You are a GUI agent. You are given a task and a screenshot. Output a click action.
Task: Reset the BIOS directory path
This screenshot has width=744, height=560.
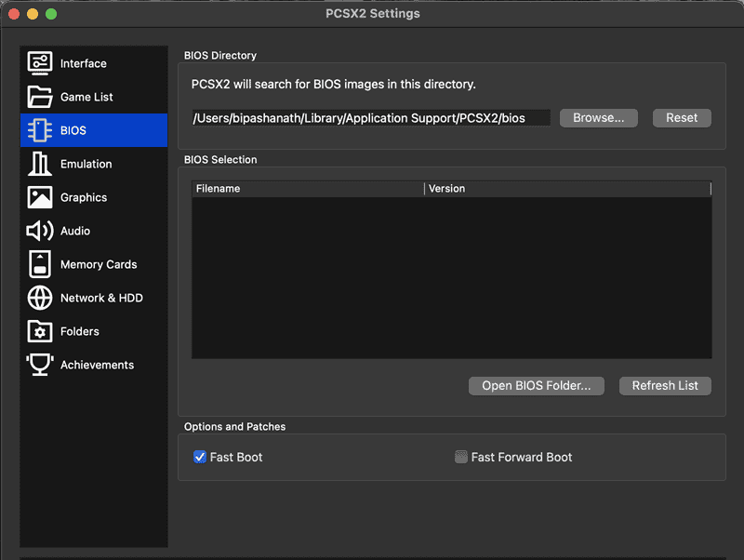pyautogui.click(x=682, y=118)
